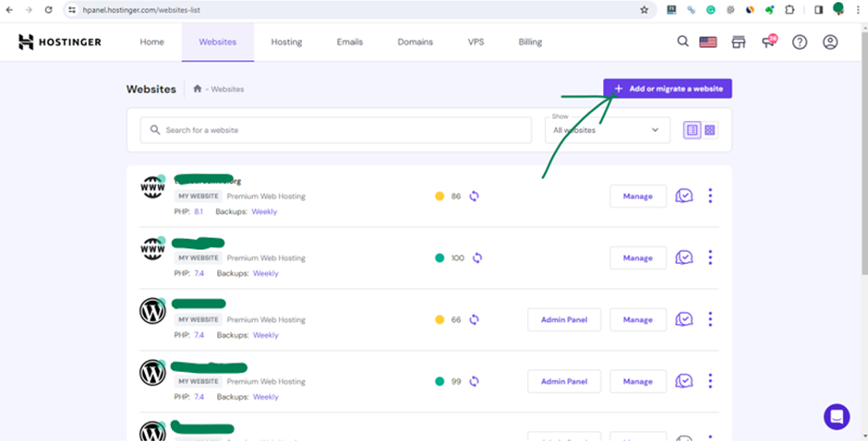Click the browser address bar

(360, 10)
